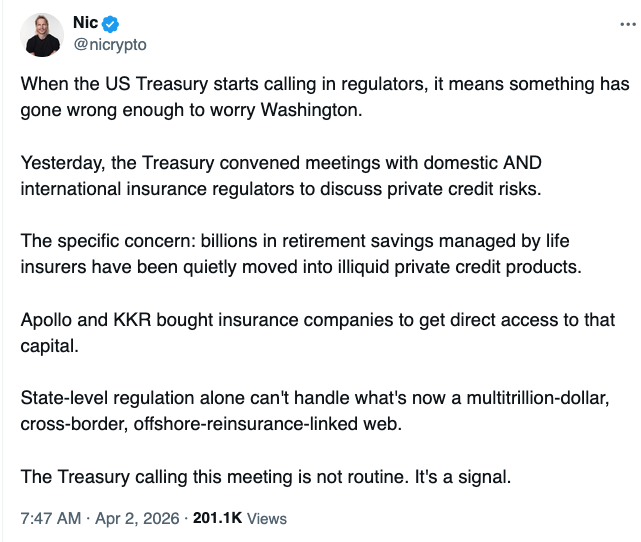
Task: Click the phrase "It's a signal."
Action: coord(463,477)
